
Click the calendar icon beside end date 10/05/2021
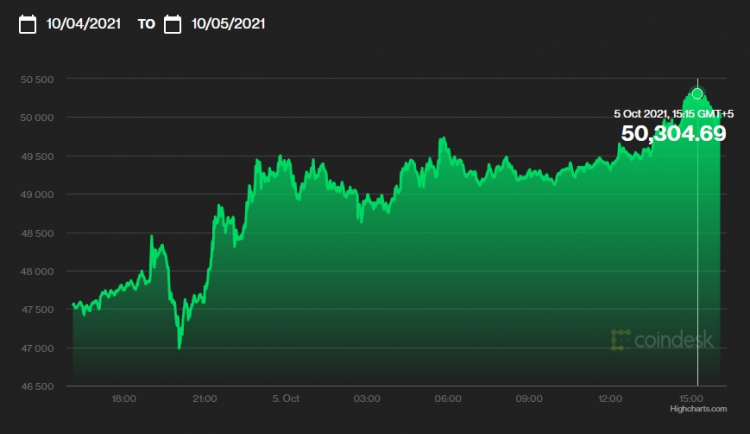click(172, 24)
